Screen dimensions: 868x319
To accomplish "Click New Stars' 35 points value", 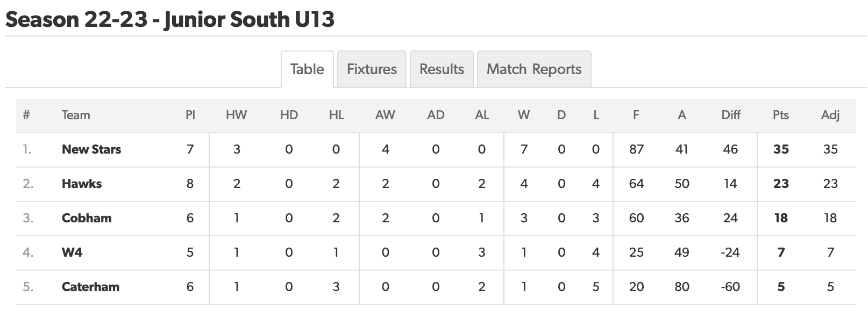I will [781, 149].
